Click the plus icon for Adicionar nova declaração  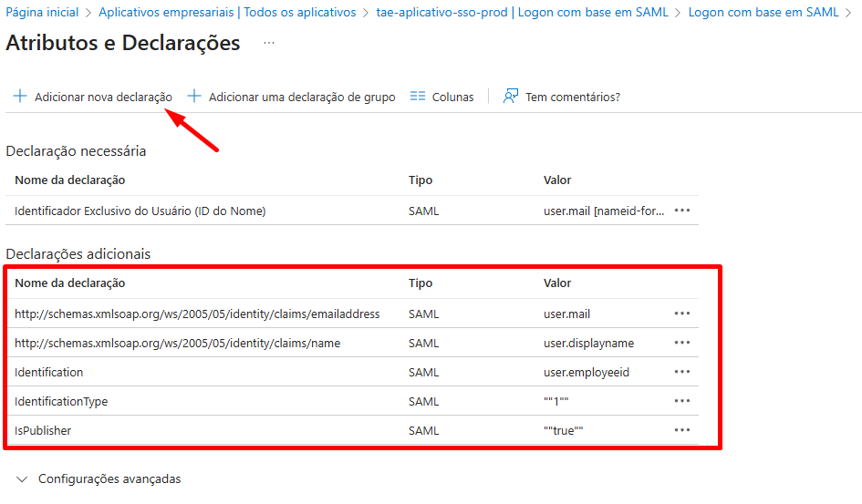point(20,96)
